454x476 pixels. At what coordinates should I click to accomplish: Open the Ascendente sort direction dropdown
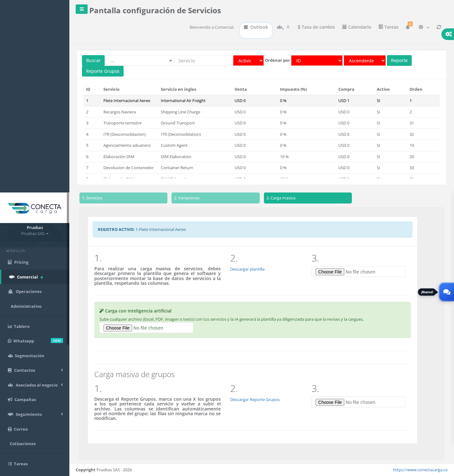point(365,60)
